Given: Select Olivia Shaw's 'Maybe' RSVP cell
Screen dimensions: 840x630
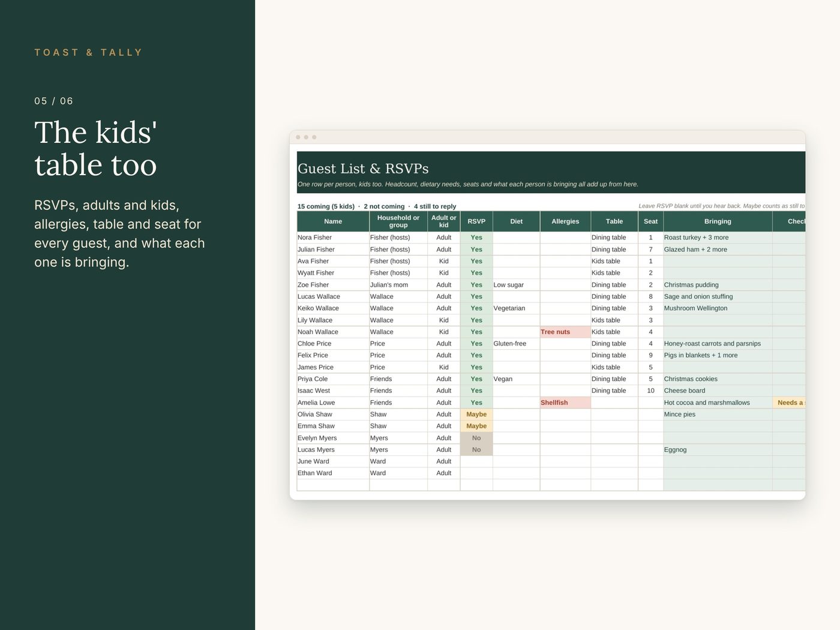Looking at the screenshot, I should [476, 415].
